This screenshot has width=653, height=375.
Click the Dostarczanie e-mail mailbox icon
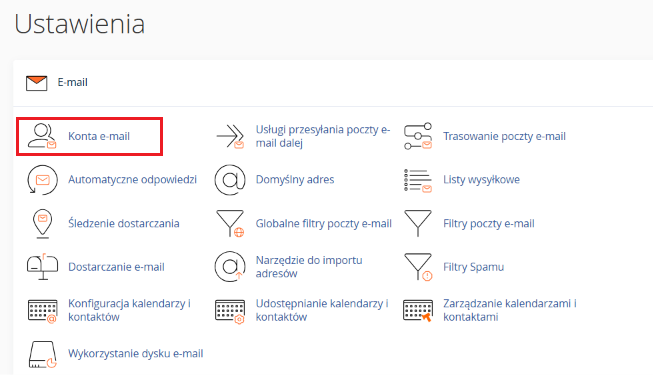[42, 267]
